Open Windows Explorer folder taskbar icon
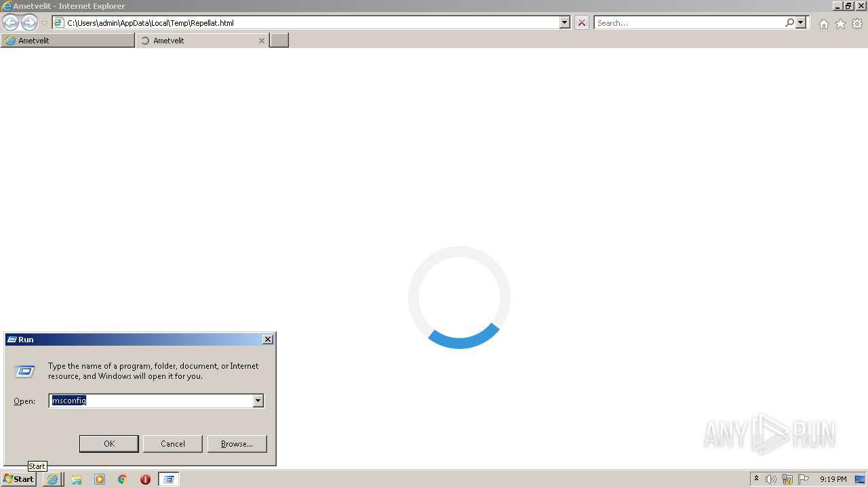Screen dimensions: 868x488 click(77, 479)
